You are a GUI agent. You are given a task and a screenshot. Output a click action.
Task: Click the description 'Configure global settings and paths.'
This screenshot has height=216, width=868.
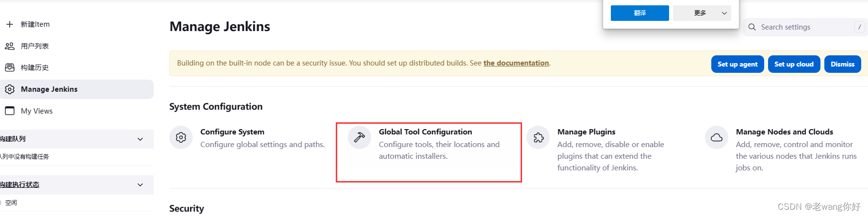[262, 145]
